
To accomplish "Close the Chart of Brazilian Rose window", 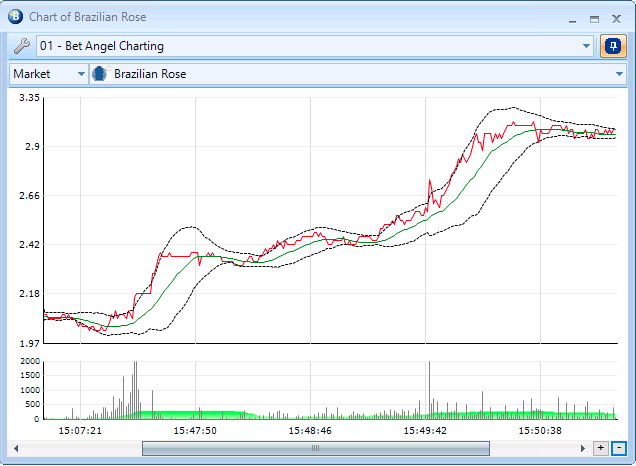I will pyautogui.click(x=617, y=19).
